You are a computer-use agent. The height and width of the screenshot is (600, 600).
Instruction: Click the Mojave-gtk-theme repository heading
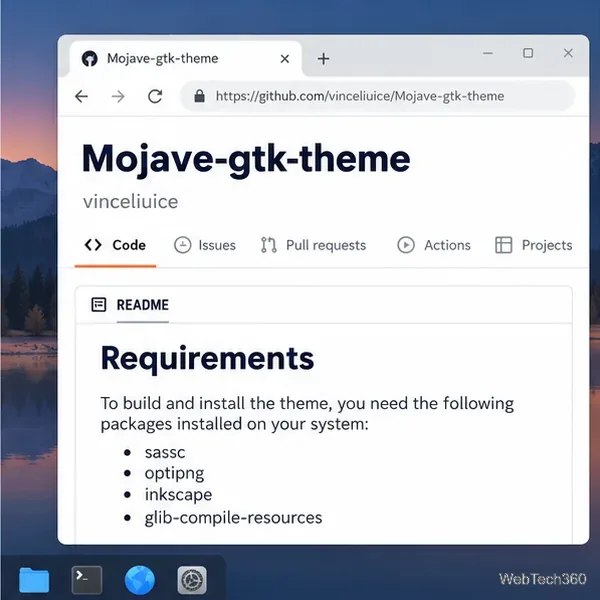click(246, 160)
